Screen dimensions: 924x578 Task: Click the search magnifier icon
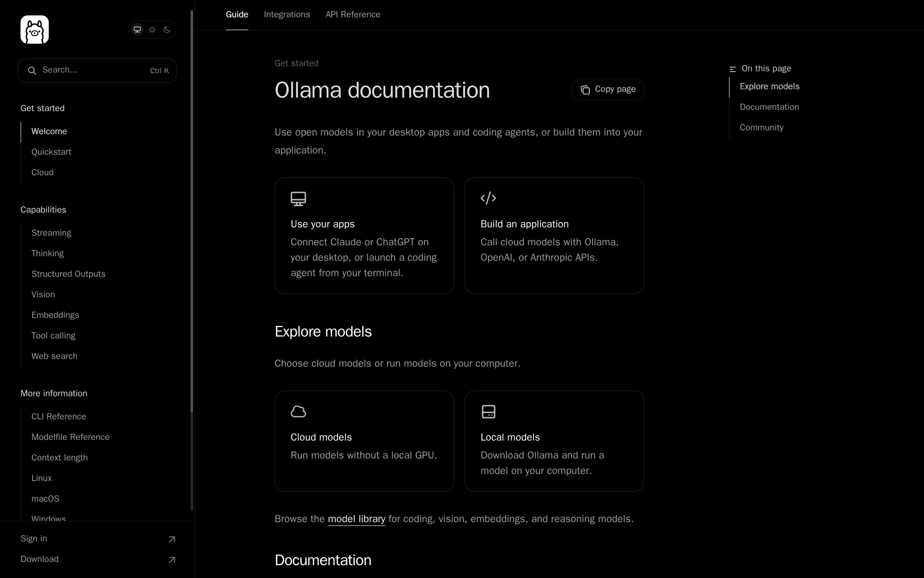click(x=32, y=70)
